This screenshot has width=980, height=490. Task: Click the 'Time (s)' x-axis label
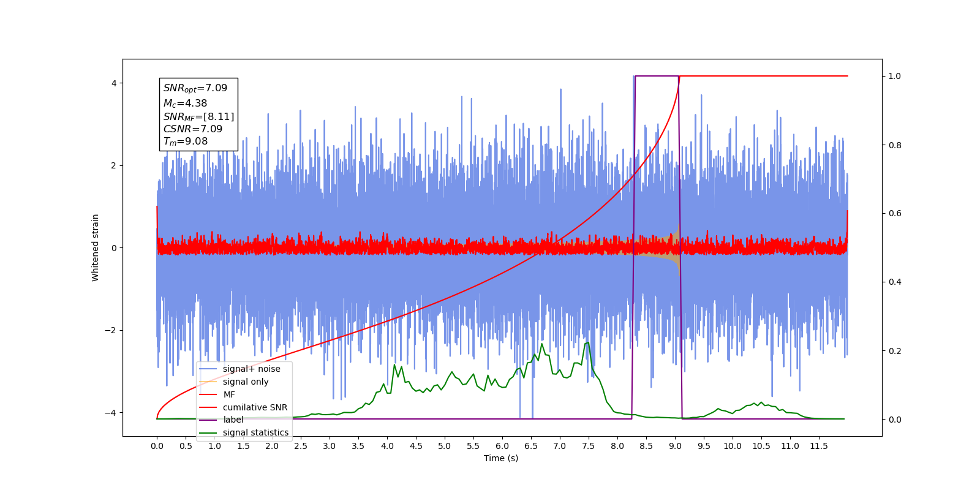click(x=501, y=458)
